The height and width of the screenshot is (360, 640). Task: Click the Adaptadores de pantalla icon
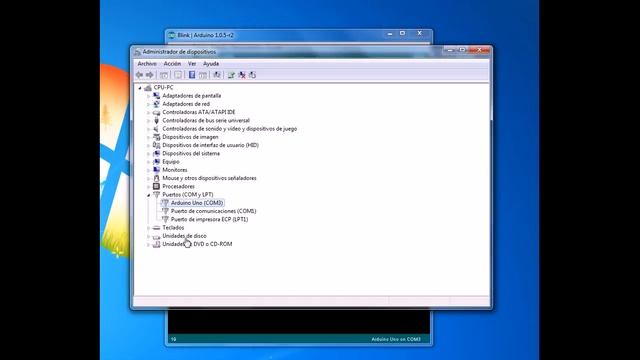(156, 96)
